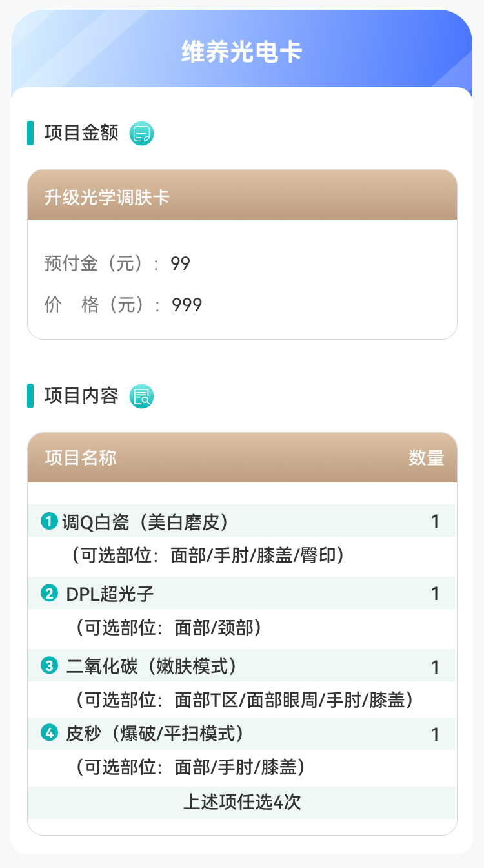The width and height of the screenshot is (484, 868).
Task: Click the number 1 badge for 调Q白瓷
Action: (49, 521)
